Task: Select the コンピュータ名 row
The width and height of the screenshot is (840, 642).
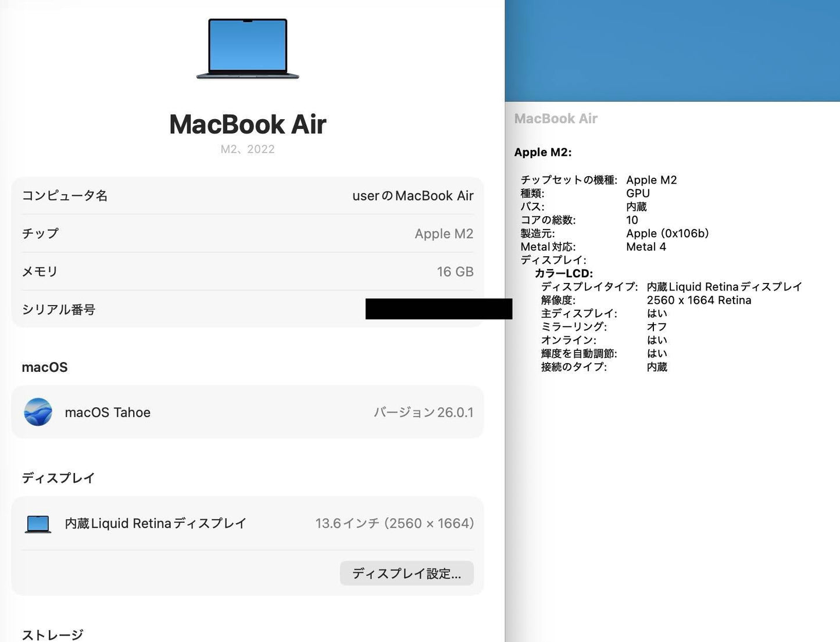Action: click(x=248, y=196)
